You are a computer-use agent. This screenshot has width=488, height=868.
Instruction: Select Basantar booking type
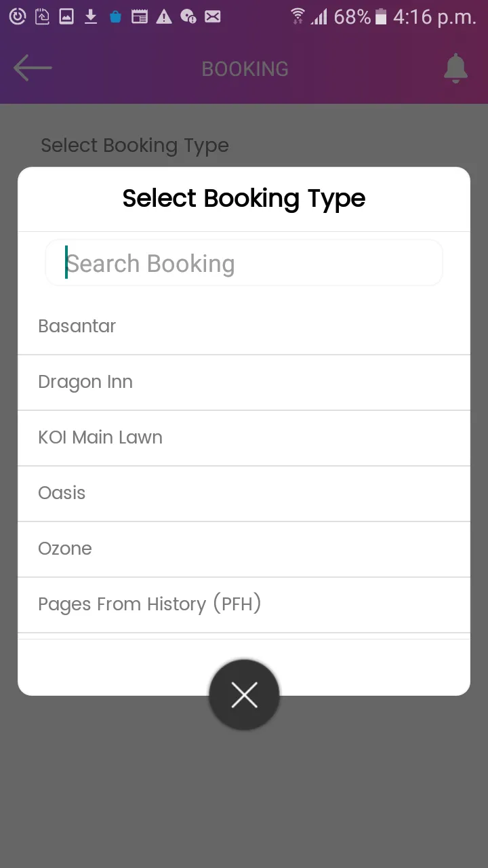point(244,326)
